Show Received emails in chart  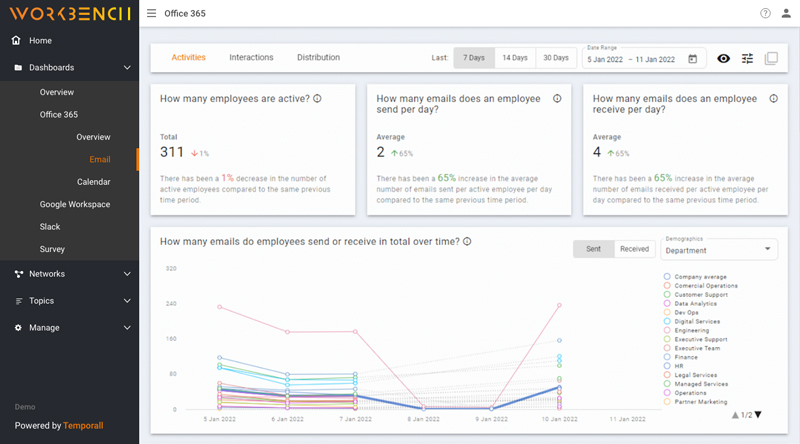point(635,249)
